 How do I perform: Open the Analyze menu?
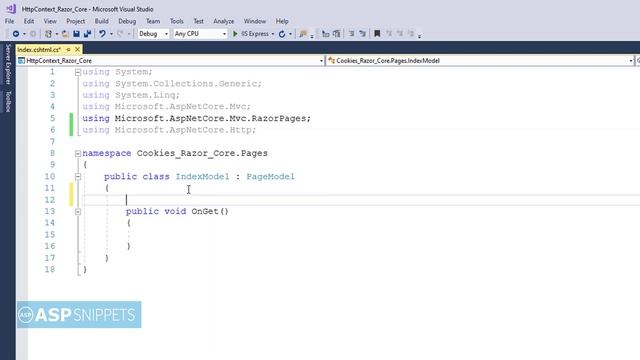(x=223, y=21)
